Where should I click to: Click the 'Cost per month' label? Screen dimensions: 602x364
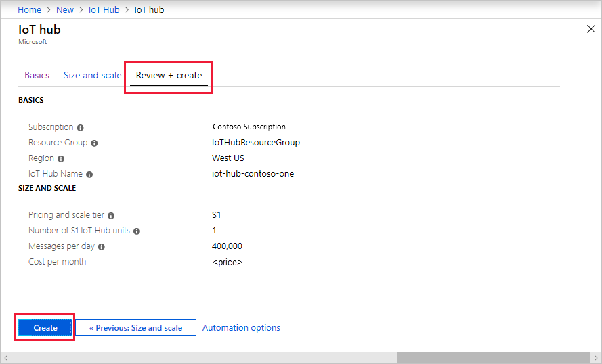(57, 262)
